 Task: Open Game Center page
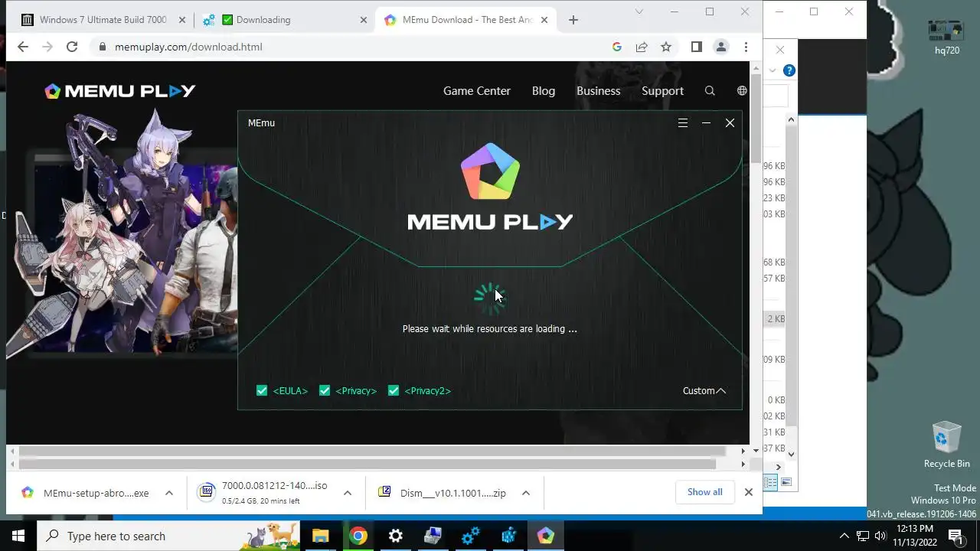click(476, 90)
